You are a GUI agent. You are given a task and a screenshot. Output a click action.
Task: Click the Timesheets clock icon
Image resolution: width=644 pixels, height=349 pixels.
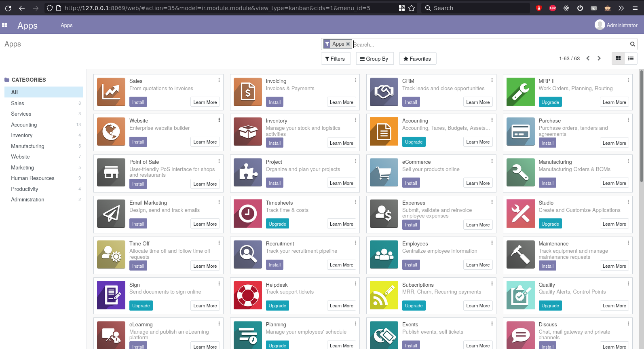(248, 214)
